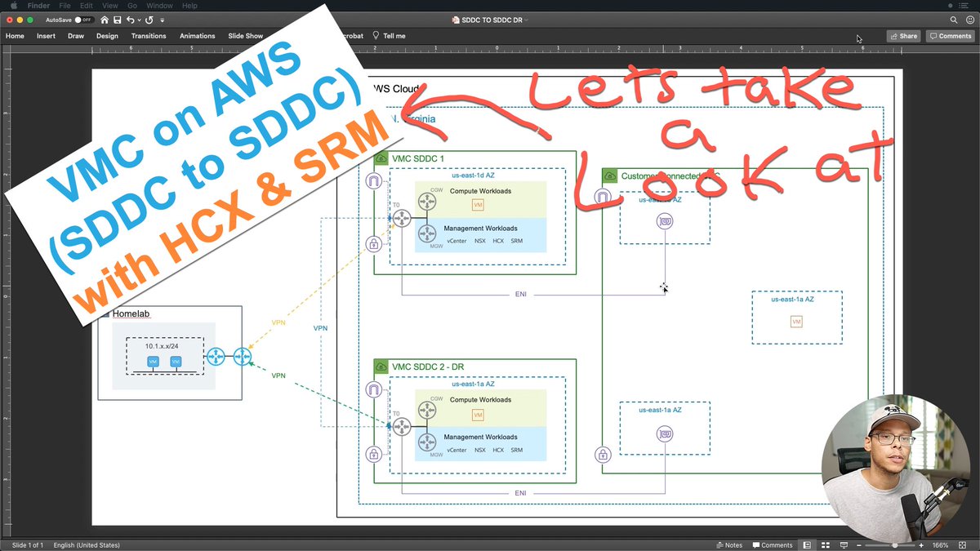This screenshot has width=980, height=551.
Task: Open the Apple menu
Action: point(13,5)
